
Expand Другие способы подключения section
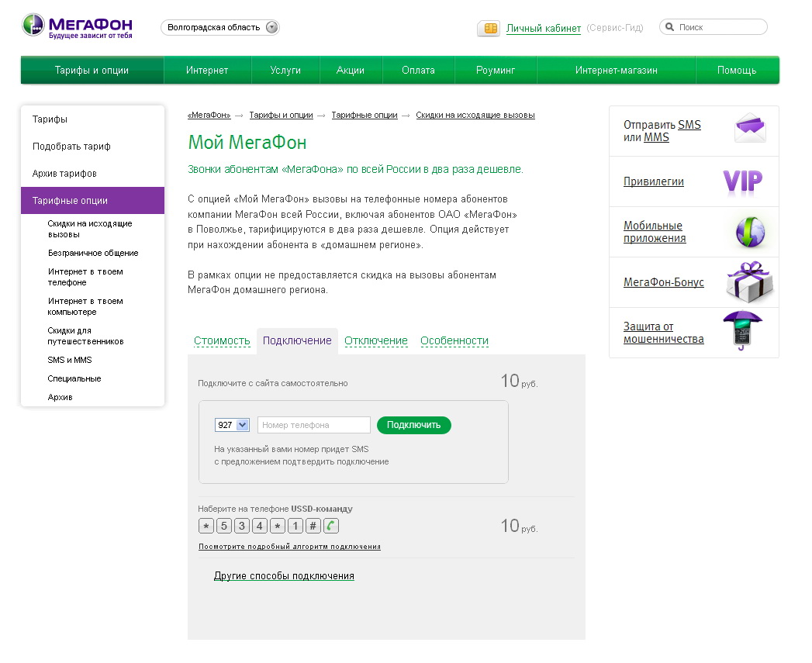tap(284, 576)
